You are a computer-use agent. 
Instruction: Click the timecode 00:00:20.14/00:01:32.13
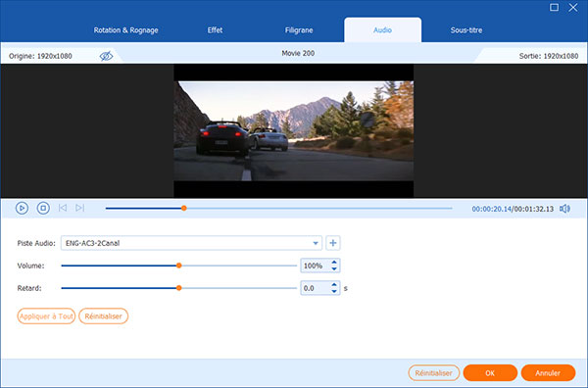[513, 209]
